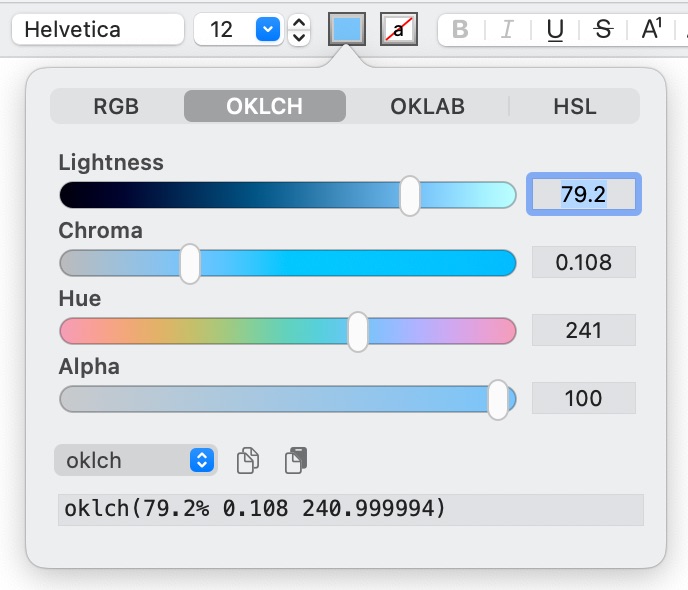Click the Lightness value field 79.2
The width and height of the screenshot is (688, 590).
(584, 194)
